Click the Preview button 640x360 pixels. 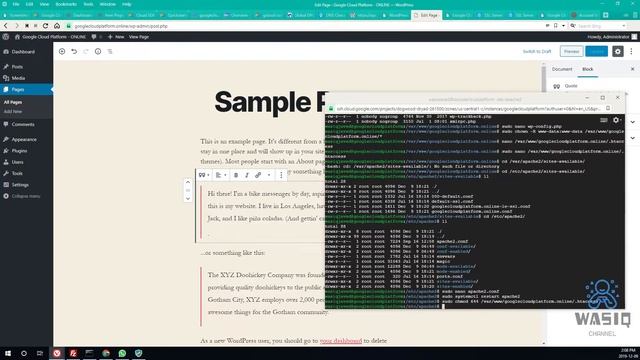tap(571, 51)
